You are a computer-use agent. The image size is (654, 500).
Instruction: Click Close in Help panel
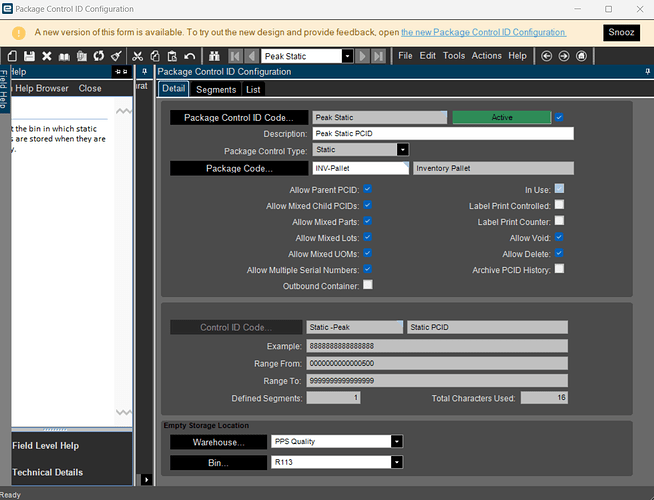[90, 88]
